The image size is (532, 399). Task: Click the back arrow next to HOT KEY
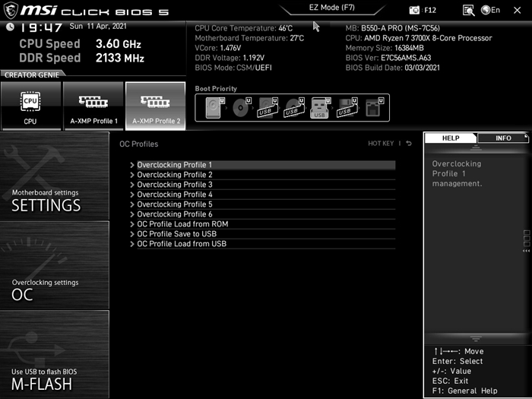pos(408,143)
